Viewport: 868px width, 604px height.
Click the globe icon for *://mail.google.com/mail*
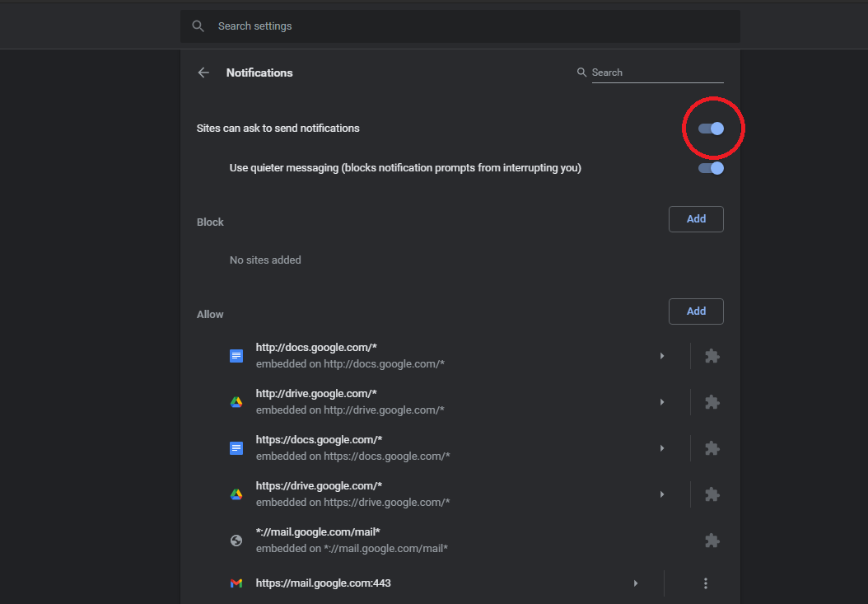click(x=236, y=541)
